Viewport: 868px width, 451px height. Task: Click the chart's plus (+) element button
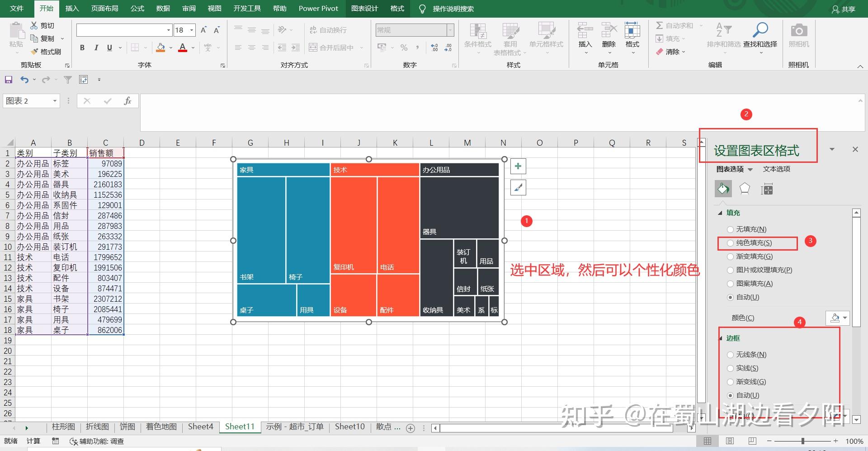pyautogui.click(x=518, y=166)
